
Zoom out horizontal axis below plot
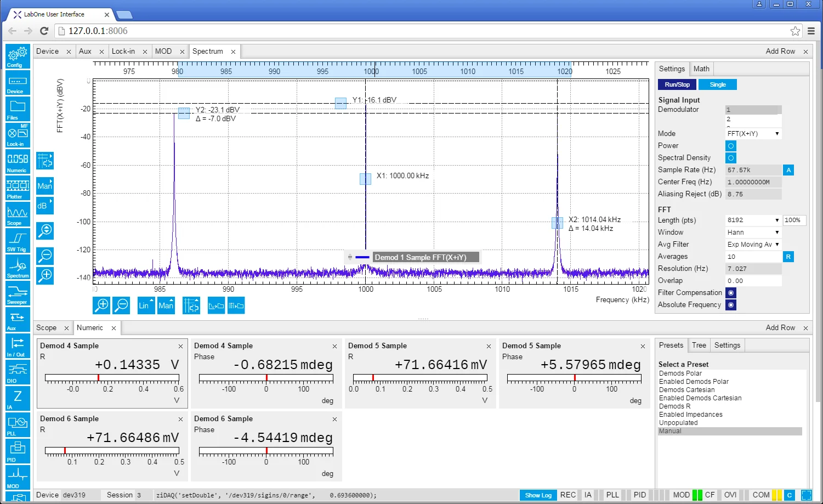click(121, 305)
